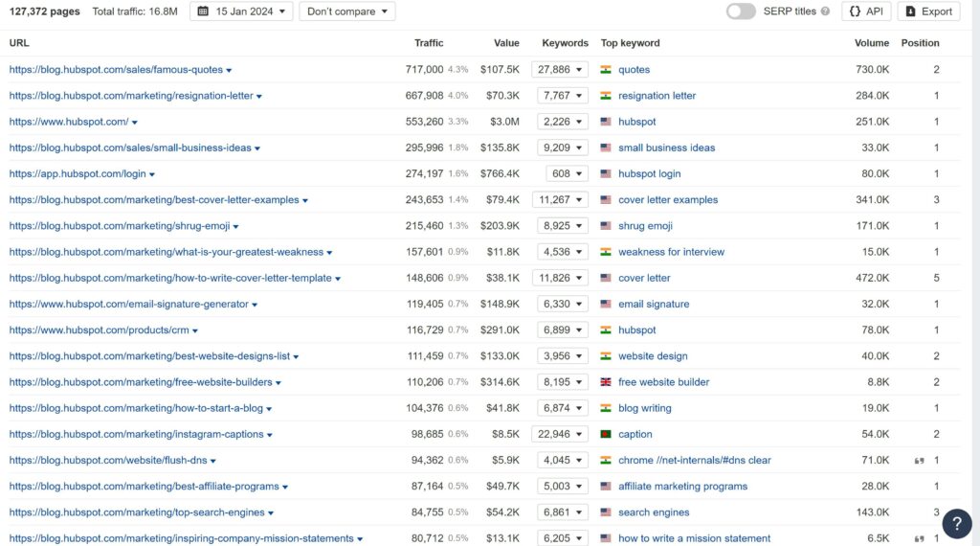Click the $3.0M value cell
Viewport: 980px width, 546px height.
504,122
